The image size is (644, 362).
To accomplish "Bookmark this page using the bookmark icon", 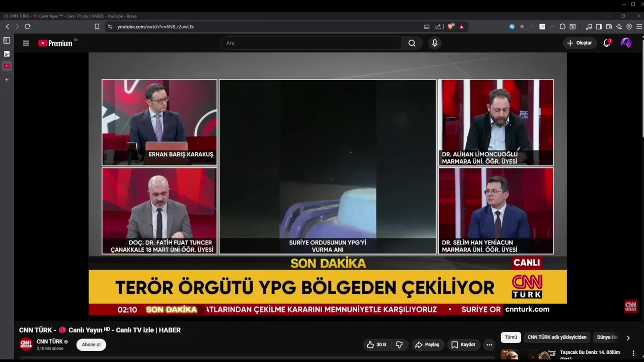I will click(x=97, y=27).
